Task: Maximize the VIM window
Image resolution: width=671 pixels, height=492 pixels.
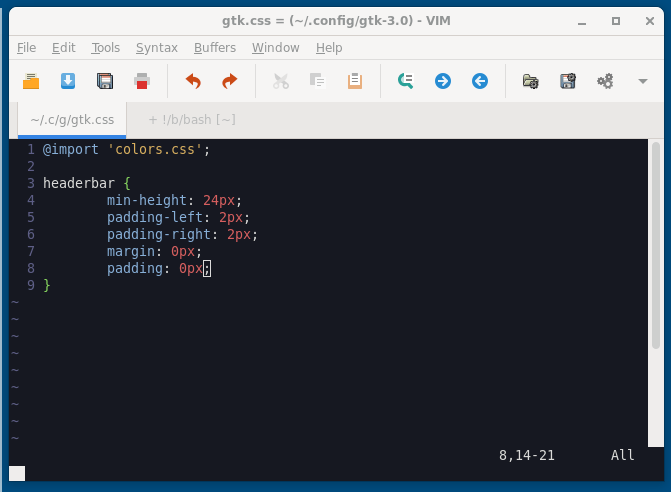Action: [x=616, y=21]
